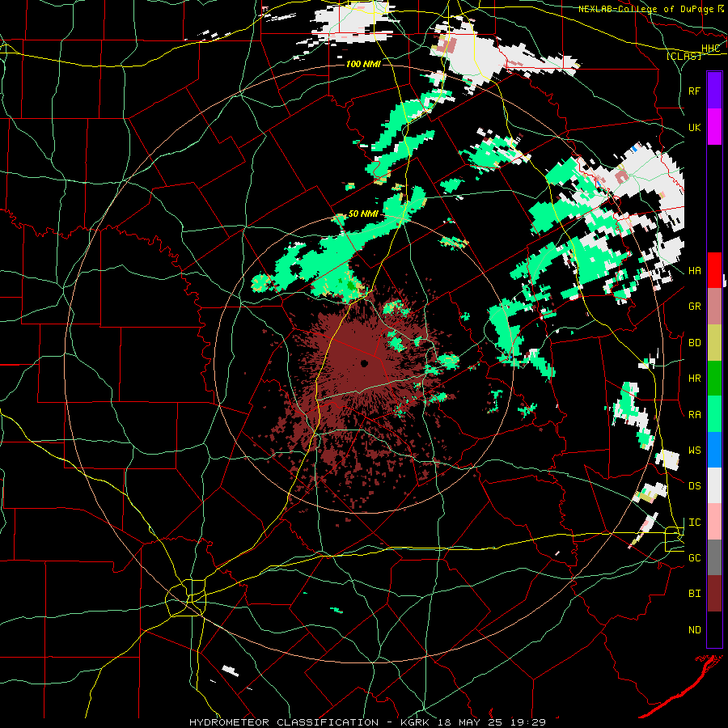This screenshot has height=728, width=728.
Task: Click the black radar site dot
Action: [x=365, y=363]
